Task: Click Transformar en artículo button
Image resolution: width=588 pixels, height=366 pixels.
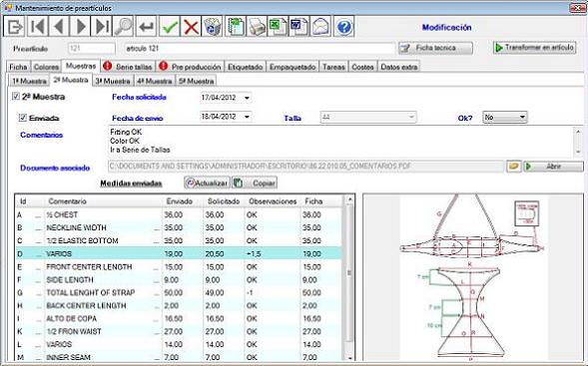Action: 534,48
